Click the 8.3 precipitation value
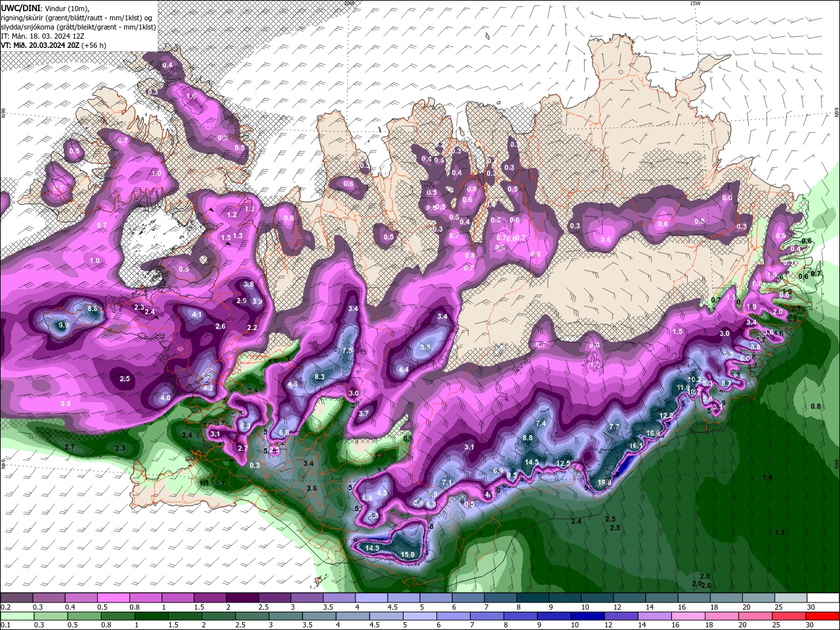The image size is (840, 630). 320,377
